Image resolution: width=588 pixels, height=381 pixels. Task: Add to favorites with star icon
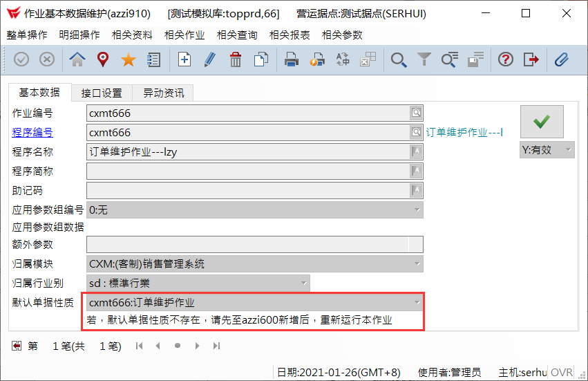(x=129, y=59)
